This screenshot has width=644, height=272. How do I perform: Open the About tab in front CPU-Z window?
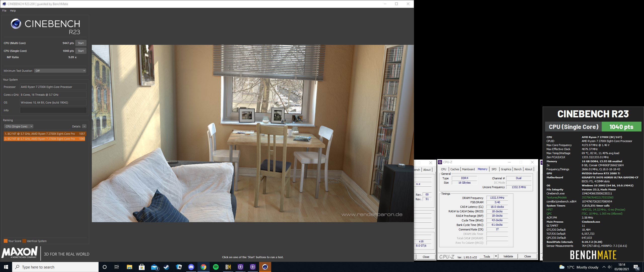(528, 169)
